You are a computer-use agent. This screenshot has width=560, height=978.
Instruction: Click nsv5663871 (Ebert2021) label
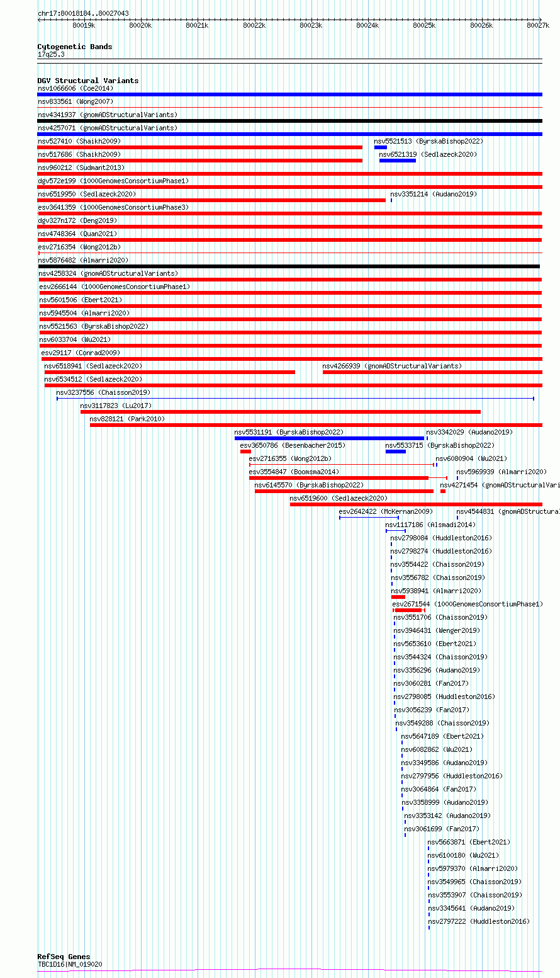469,842
